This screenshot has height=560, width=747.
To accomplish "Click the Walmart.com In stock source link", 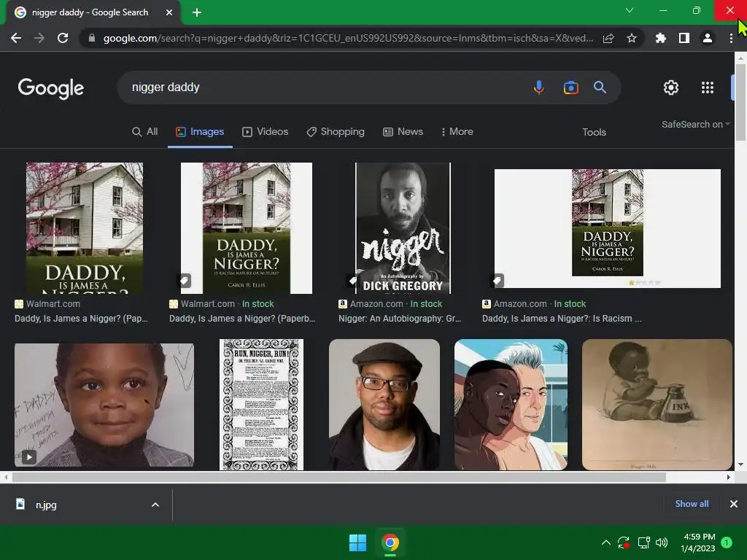I will pos(222,304).
